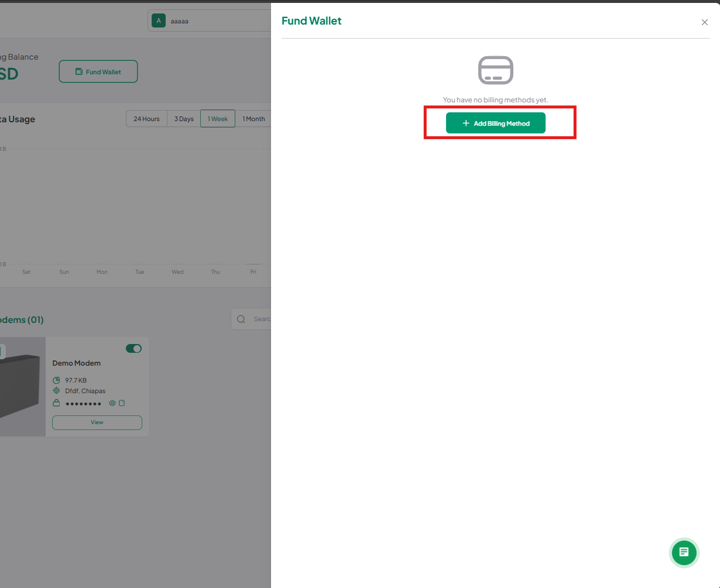The height and width of the screenshot is (588, 720).
Task: Copy the Demo Modem password
Action: tap(122, 403)
